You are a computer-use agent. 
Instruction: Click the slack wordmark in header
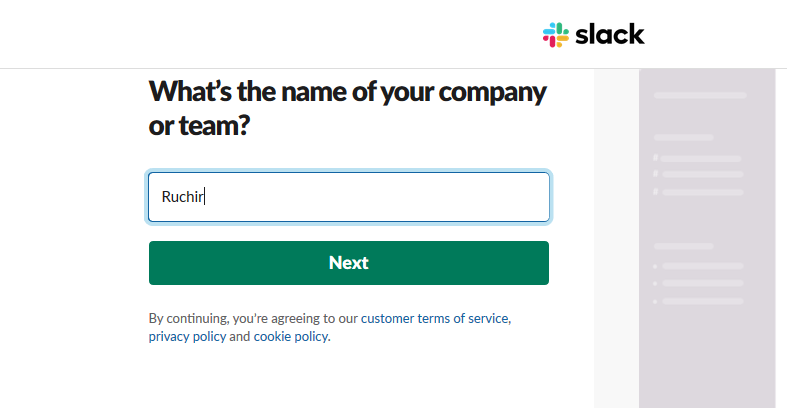point(610,34)
